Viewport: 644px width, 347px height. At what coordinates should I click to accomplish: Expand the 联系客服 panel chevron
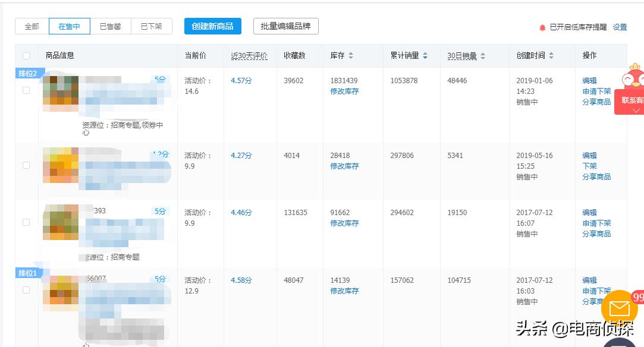636,111
